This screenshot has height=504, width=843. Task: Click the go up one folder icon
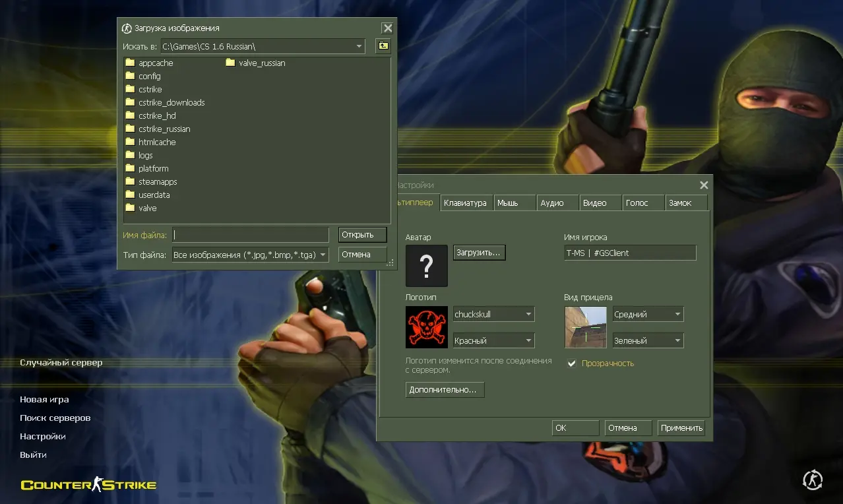point(383,46)
